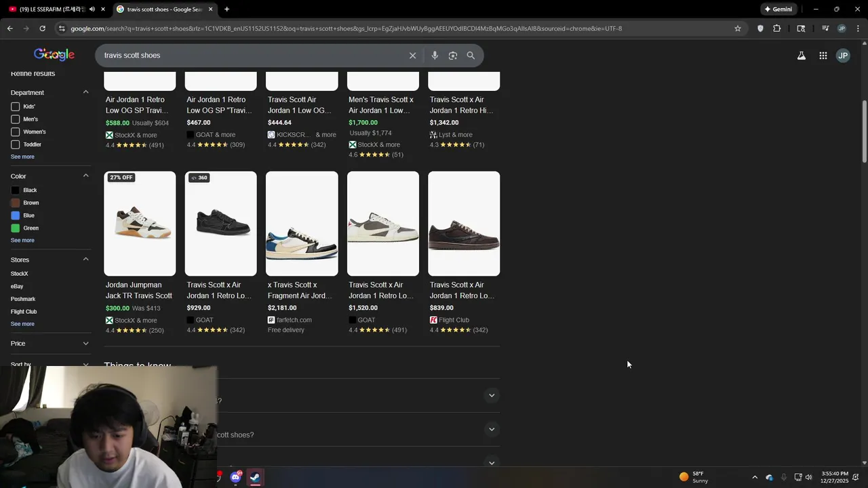Check the Toddler department filter
Viewport: 868px width, 488px height.
[15, 144]
